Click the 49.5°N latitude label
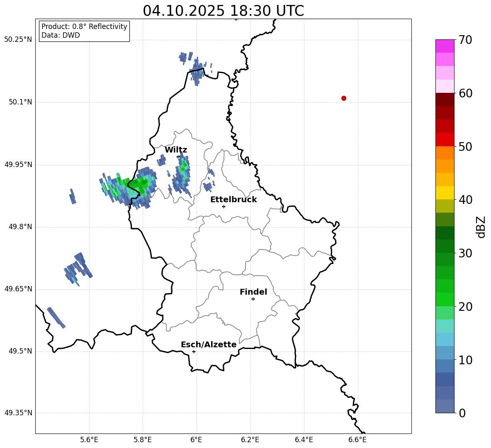The height and width of the screenshot is (448, 491). pos(20,351)
